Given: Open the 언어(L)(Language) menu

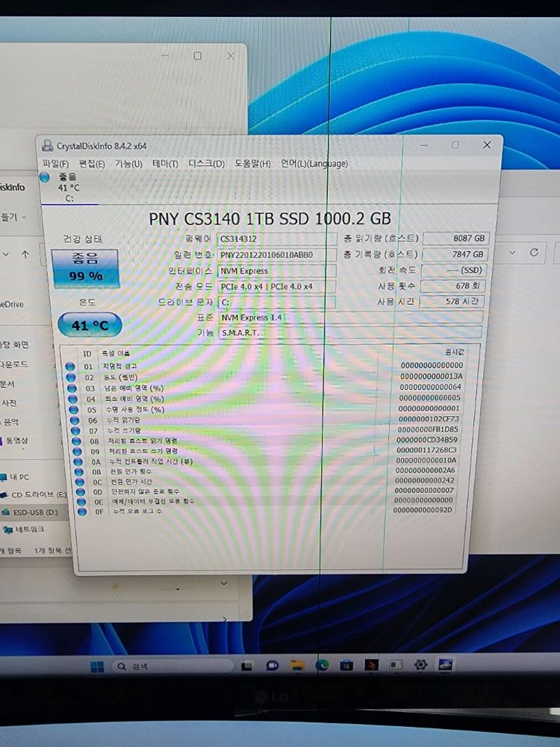Looking at the screenshot, I should pos(314,164).
